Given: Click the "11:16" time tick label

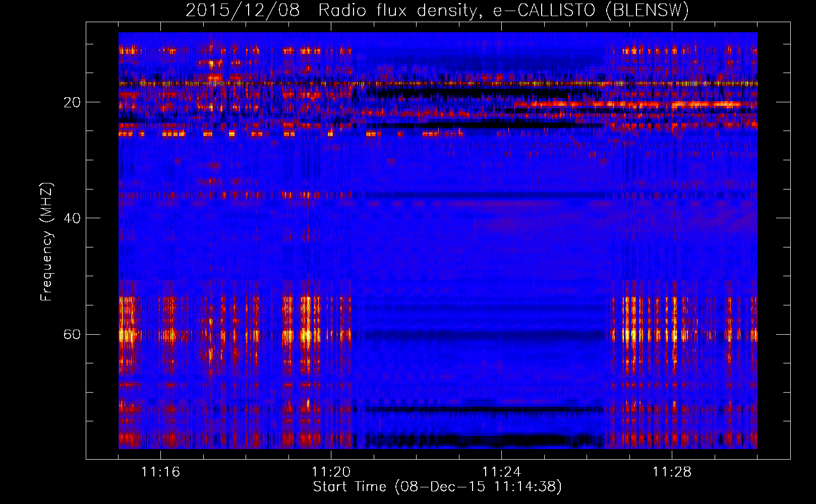Looking at the screenshot, I should tap(160, 472).
